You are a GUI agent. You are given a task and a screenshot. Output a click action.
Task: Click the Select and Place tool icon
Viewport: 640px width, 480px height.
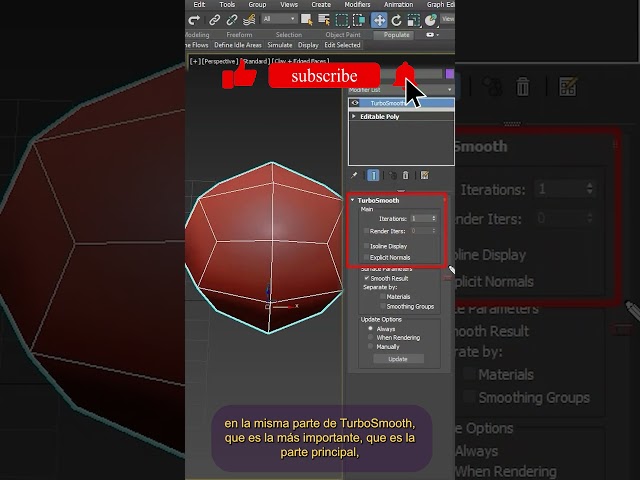tap(431, 20)
